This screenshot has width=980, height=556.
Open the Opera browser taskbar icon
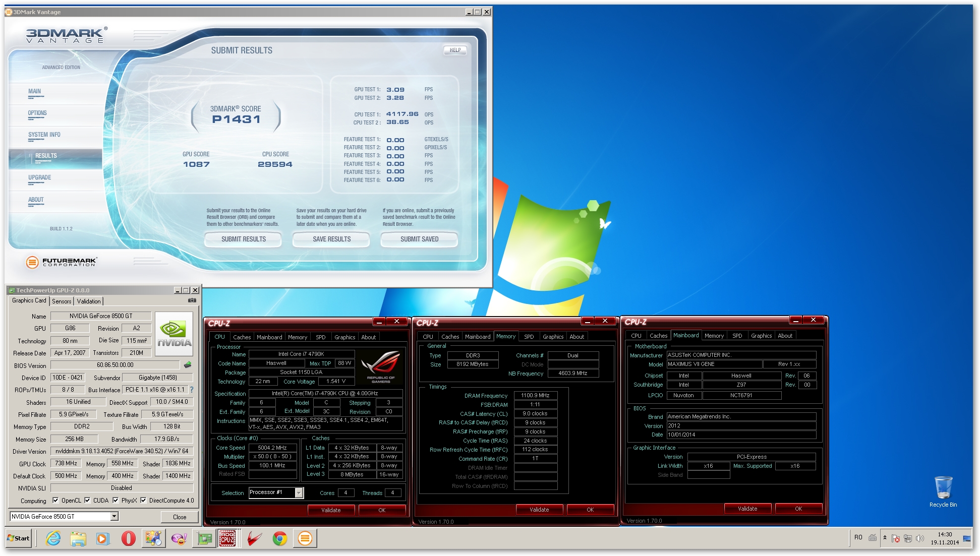tap(128, 538)
